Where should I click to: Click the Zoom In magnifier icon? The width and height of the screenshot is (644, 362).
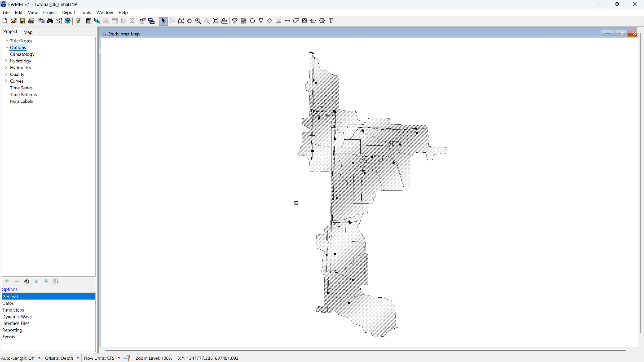(x=198, y=21)
